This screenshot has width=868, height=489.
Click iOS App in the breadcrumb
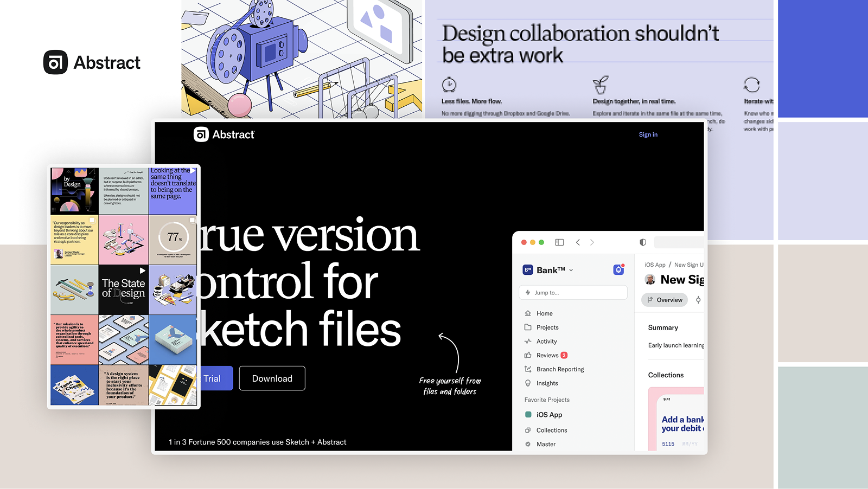(x=655, y=265)
